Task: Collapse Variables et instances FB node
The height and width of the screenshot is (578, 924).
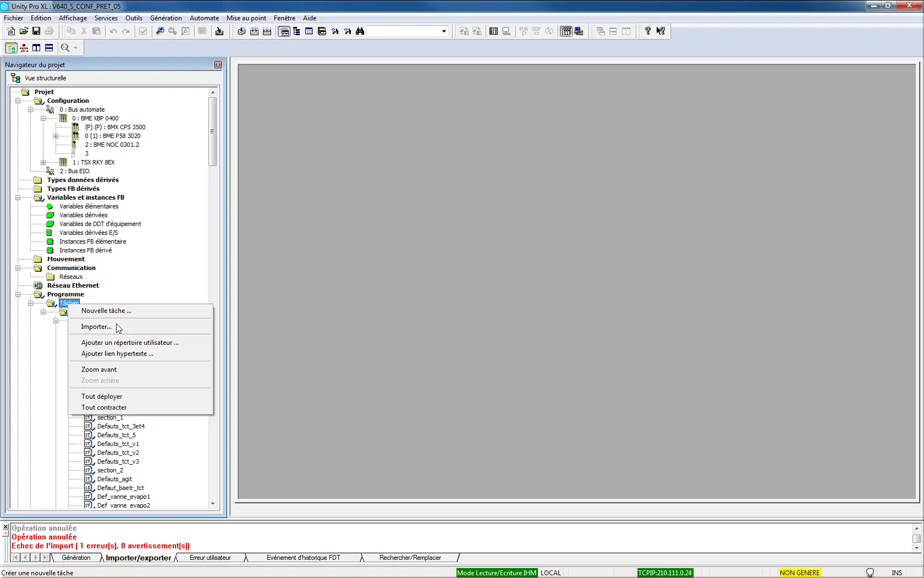Action: pyautogui.click(x=18, y=197)
